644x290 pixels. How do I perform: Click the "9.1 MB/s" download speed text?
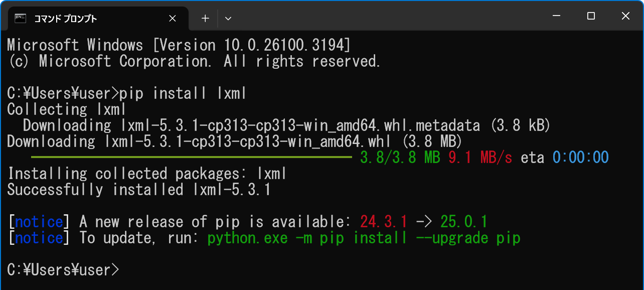480,157
